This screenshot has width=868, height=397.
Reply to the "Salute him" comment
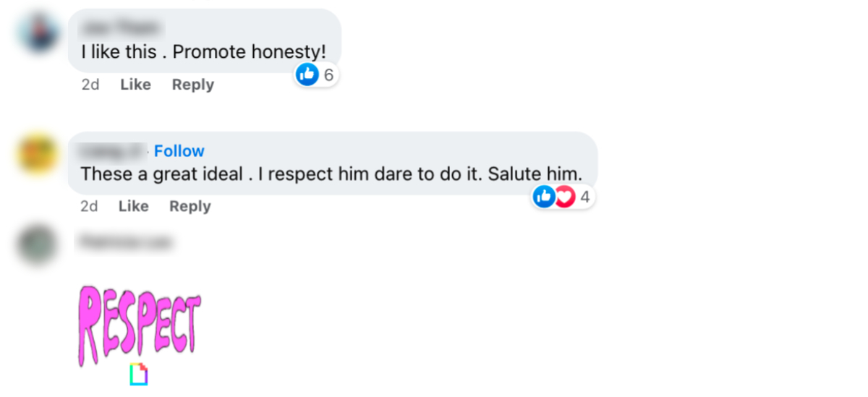[x=190, y=206]
